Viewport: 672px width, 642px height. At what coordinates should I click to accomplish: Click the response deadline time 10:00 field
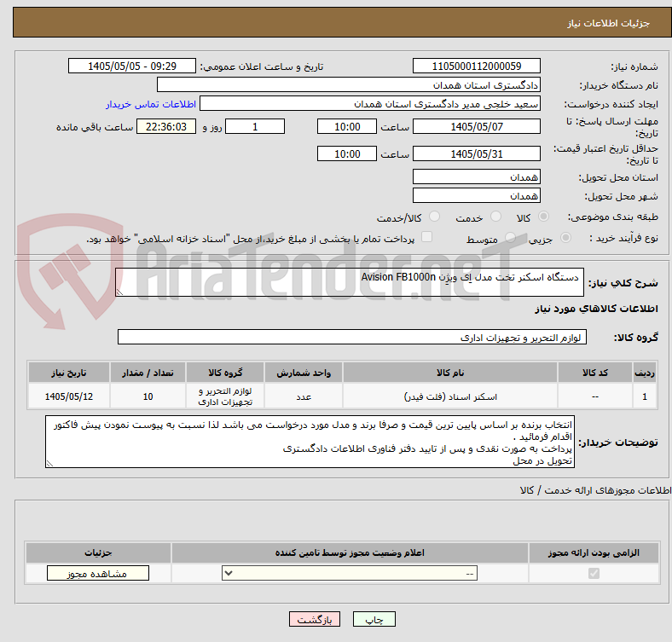(x=347, y=126)
